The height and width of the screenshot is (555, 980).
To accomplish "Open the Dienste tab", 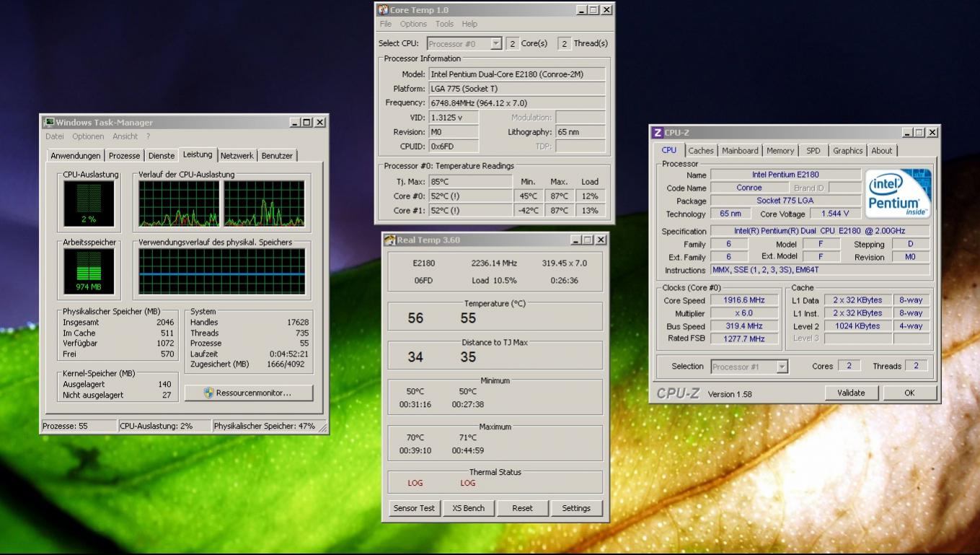I will 162,156.
